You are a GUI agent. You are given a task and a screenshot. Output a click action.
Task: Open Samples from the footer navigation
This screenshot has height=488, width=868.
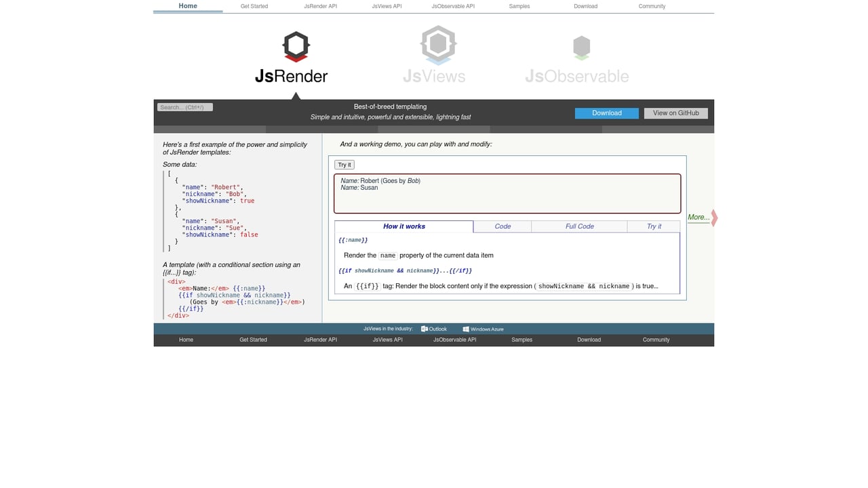(521, 340)
